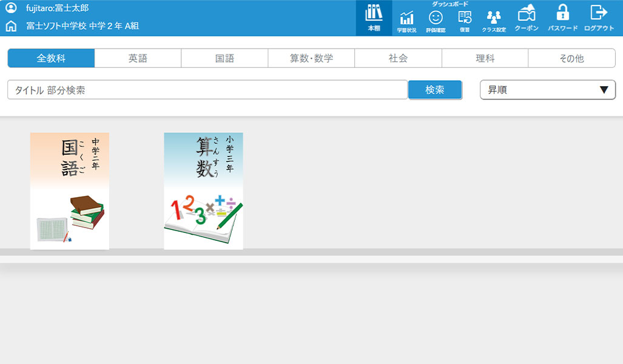The height and width of the screenshot is (364, 623).
Task: Open the 中学二年 国語 textbook cover
Action: click(70, 190)
